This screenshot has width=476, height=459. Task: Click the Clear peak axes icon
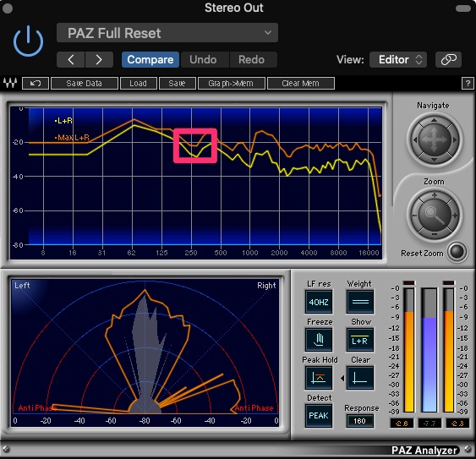(359, 378)
